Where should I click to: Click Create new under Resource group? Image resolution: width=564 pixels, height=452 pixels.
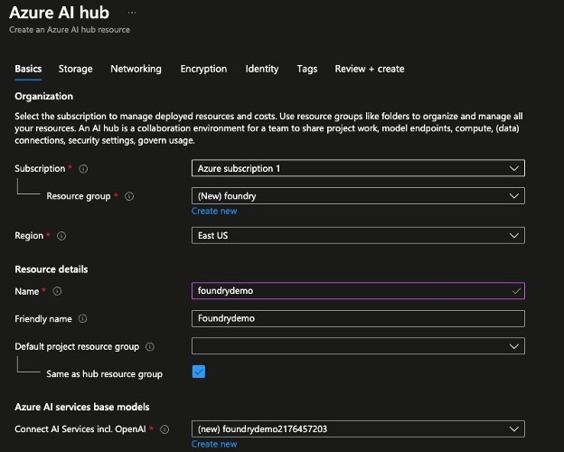pos(214,211)
